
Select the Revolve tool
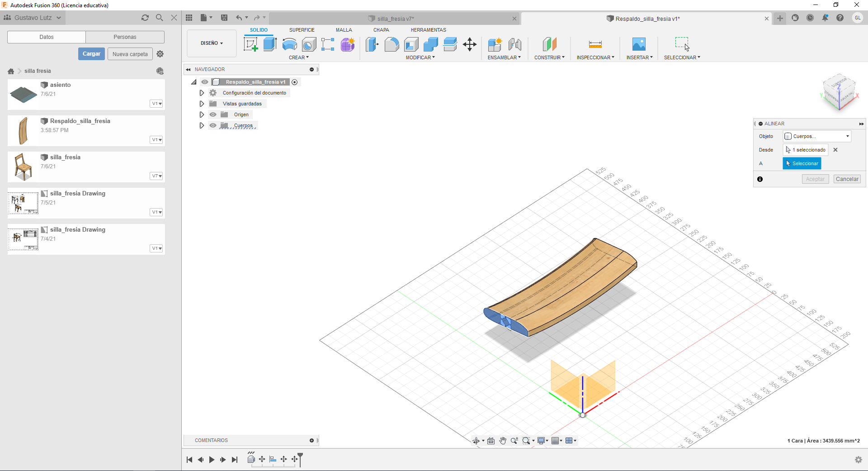289,44
